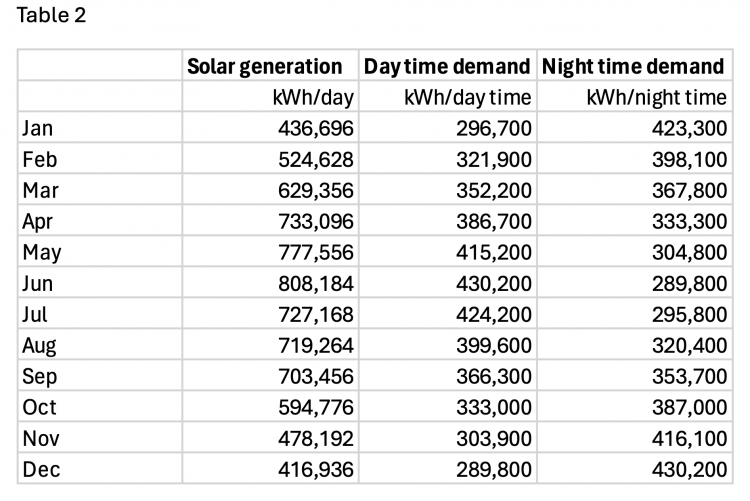Select the Day time demand header

(x=446, y=66)
